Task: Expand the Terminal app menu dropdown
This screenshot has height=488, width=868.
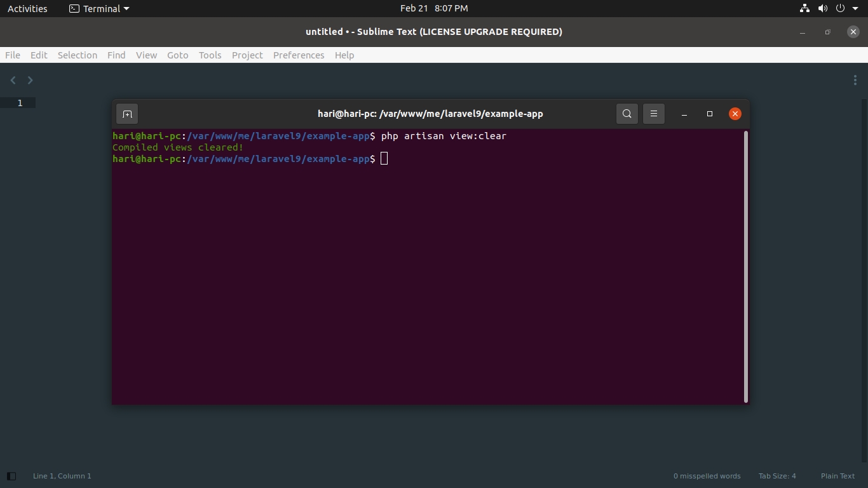Action: pyautogui.click(x=99, y=8)
